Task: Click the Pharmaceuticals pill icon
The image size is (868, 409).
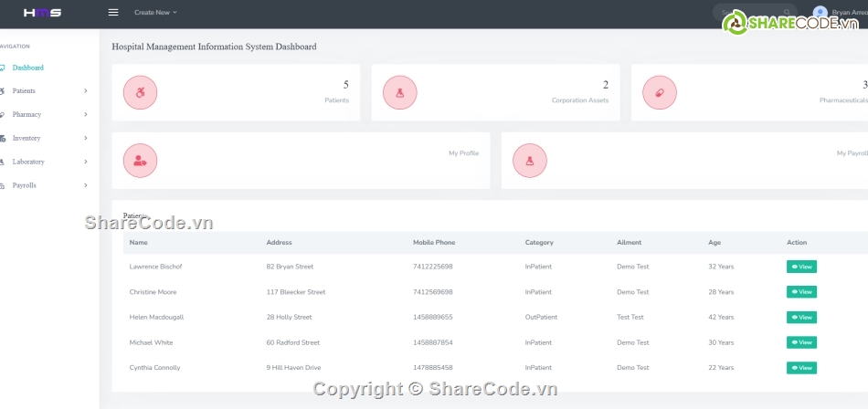Action: click(x=660, y=92)
